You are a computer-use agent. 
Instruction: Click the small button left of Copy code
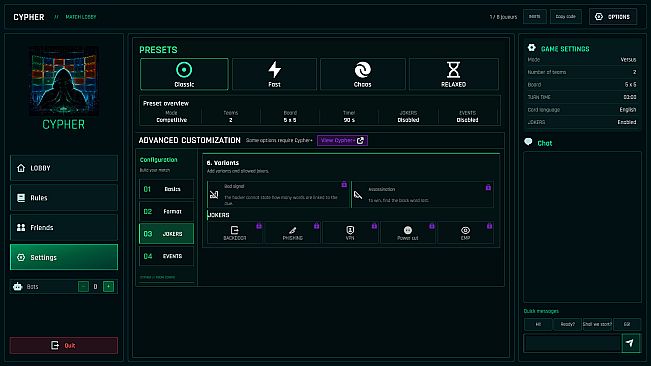(534, 17)
